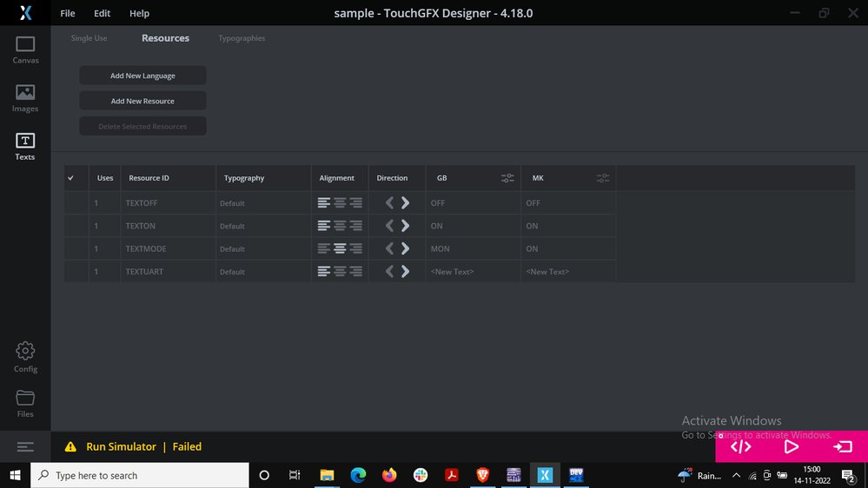Viewport: 868px width, 488px height.
Task: Set TEXTMODE alignment to left
Action: (x=324, y=249)
